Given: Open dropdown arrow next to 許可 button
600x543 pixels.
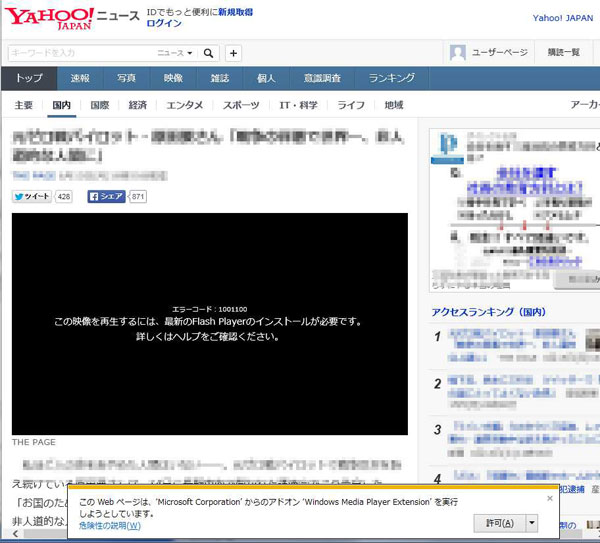Looking at the screenshot, I should (x=532, y=523).
